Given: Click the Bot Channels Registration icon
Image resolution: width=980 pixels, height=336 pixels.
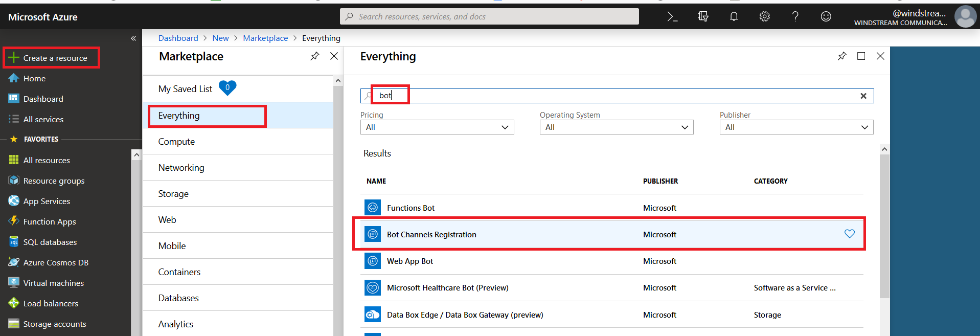Looking at the screenshot, I should point(373,234).
